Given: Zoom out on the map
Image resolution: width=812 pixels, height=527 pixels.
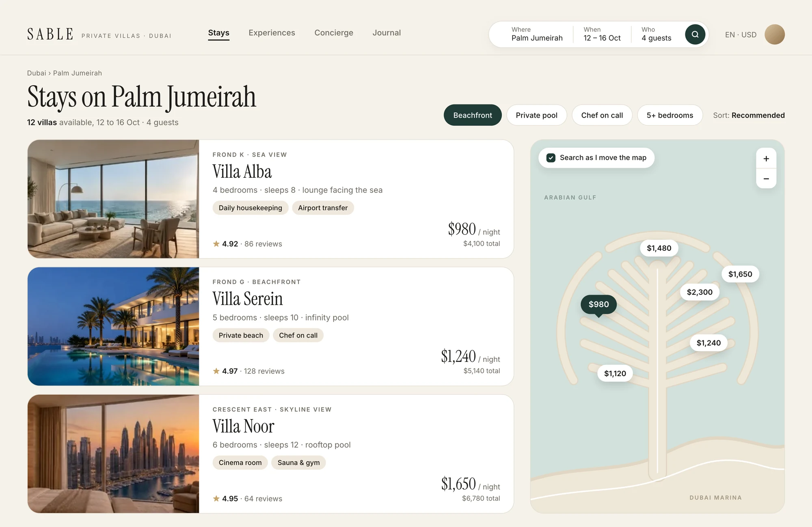Looking at the screenshot, I should [766, 179].
